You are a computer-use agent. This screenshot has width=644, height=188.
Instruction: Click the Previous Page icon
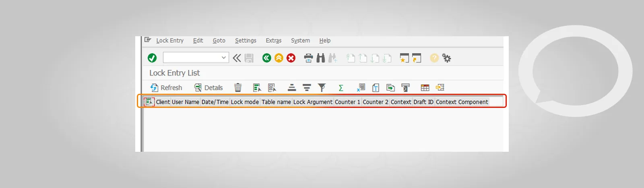(363, 58)
